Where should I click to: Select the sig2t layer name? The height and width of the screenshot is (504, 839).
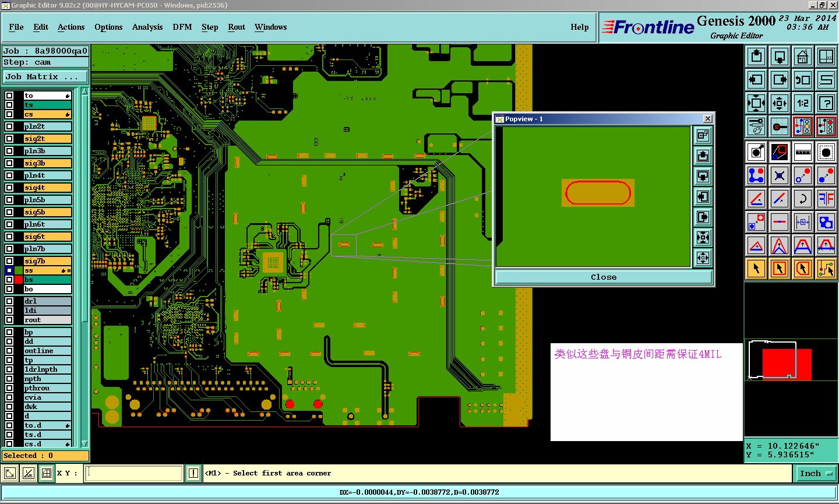(48, 139)
